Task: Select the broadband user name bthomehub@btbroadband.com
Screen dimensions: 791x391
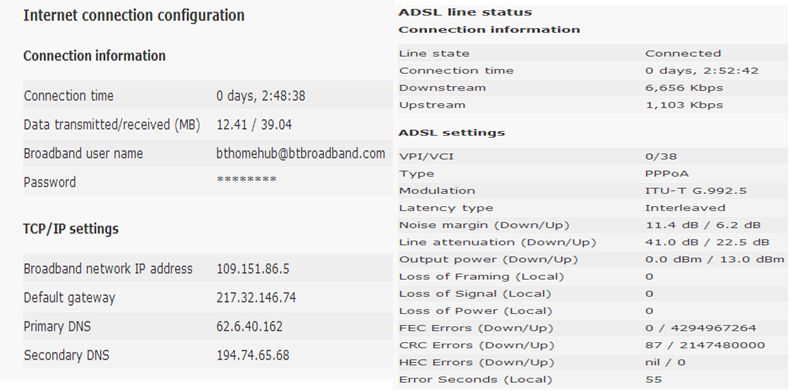Action: click(301, 153)
